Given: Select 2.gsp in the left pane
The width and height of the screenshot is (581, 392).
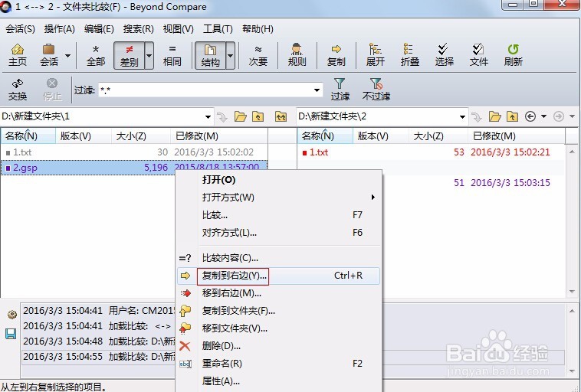Looking at the screenshot, I should (134, 168).
